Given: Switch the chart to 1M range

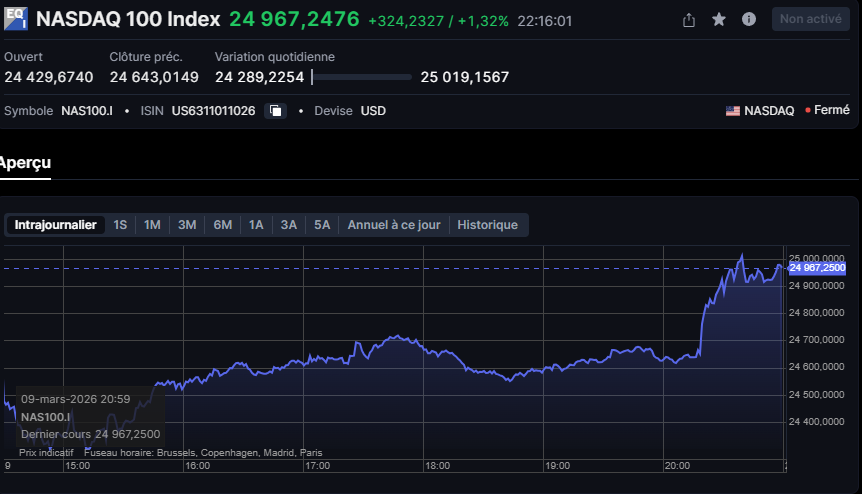Looking at the screenshot, I should click(x=152, y=225).
